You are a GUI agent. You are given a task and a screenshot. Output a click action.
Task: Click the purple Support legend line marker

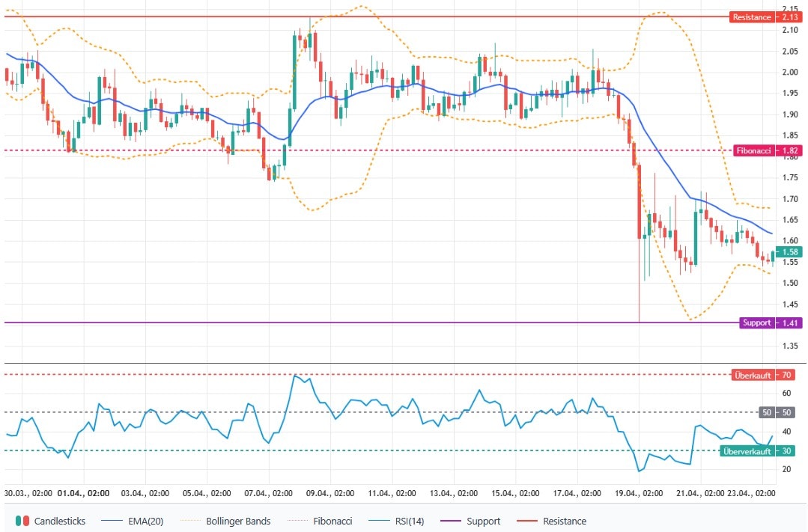pyautogui.click(x=456, y=521)
